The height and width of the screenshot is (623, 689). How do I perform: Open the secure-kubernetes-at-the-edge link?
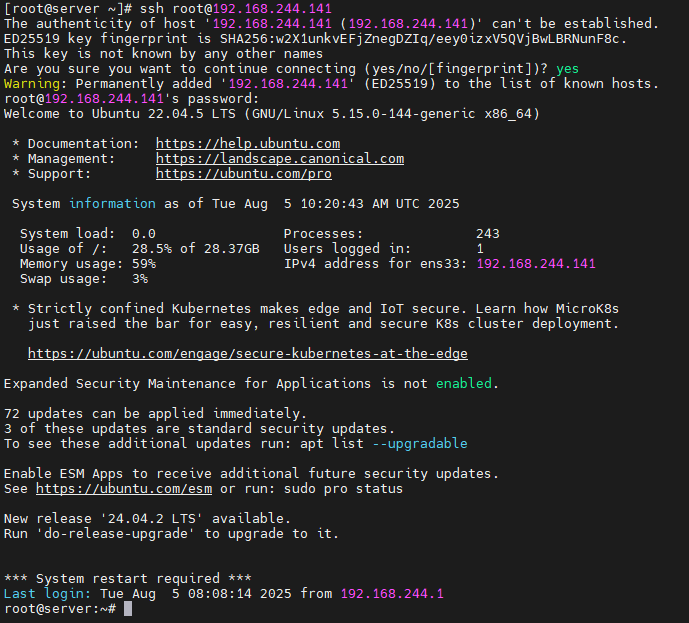tap(248, 354)
